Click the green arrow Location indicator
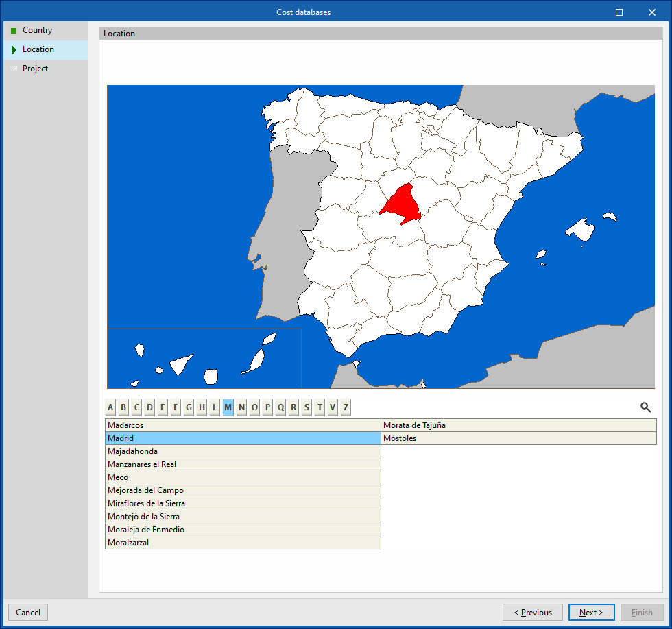 click(x=14, y=50)
